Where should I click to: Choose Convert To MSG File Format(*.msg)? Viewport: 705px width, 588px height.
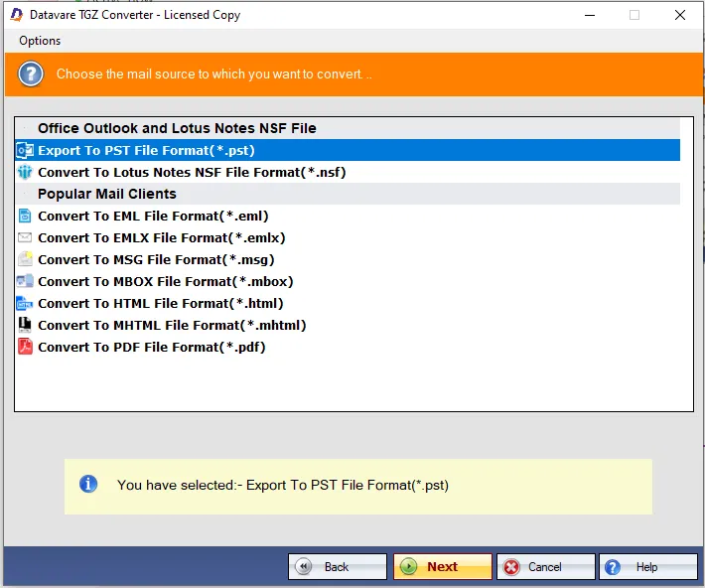pos(348,259)
